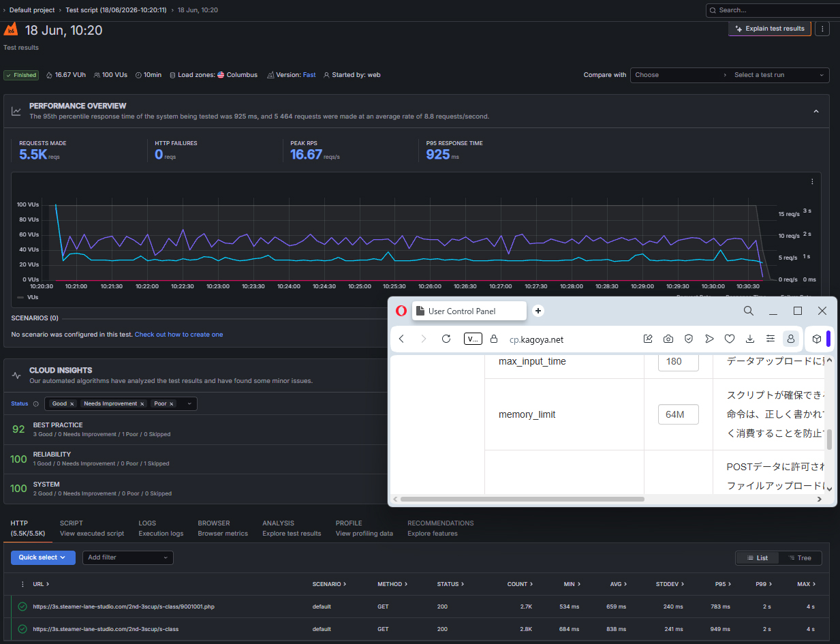The width and height of the screenshot is (840, 644).
Task: Open Opera downloads arrow icon
Action: click(750, 339)
